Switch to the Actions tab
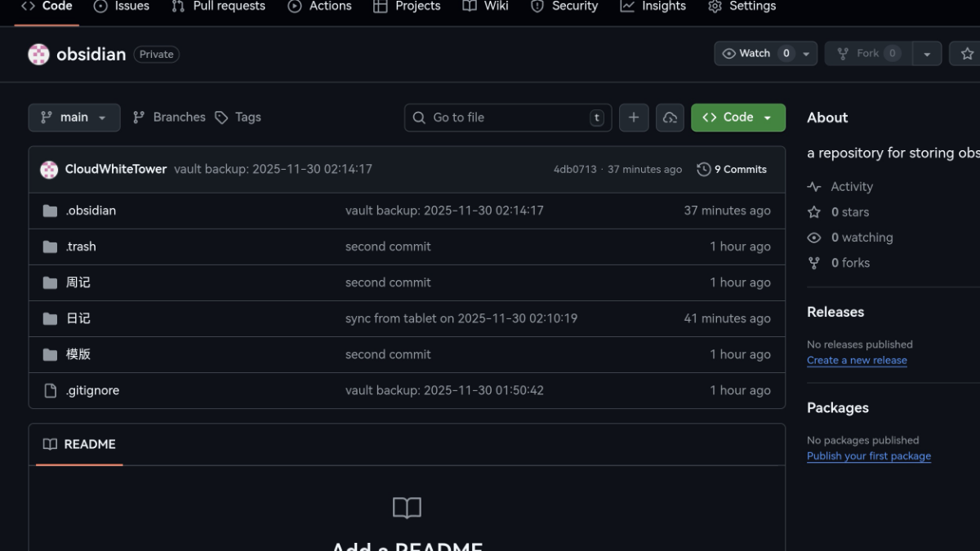The height and width of the screenshot is (551, 980). (319, 7)
